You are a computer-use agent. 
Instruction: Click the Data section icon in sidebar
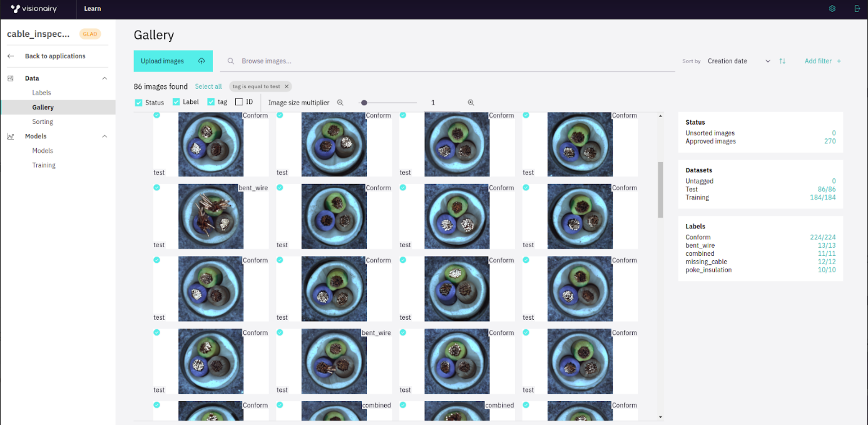click(11, 78)
